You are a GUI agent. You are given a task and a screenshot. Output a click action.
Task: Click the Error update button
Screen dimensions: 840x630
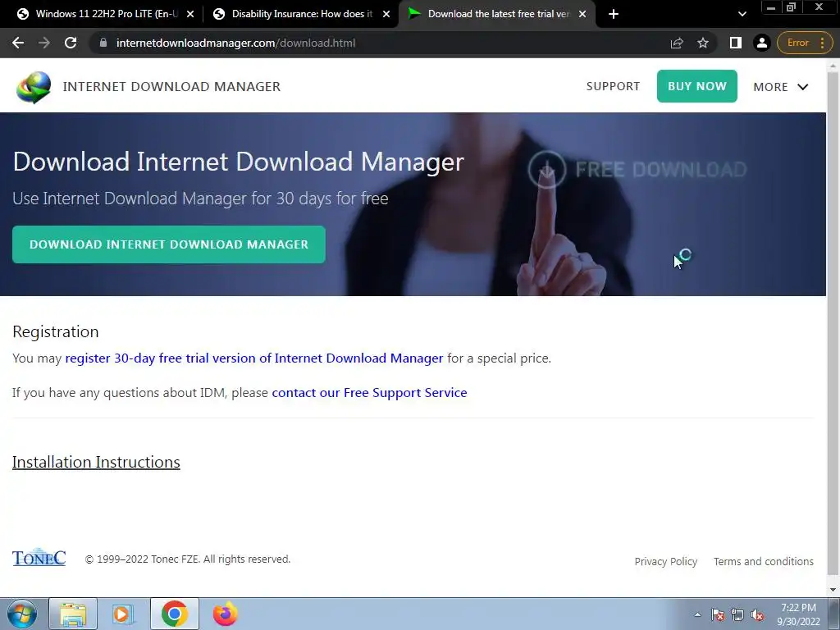tap(804, 43)
